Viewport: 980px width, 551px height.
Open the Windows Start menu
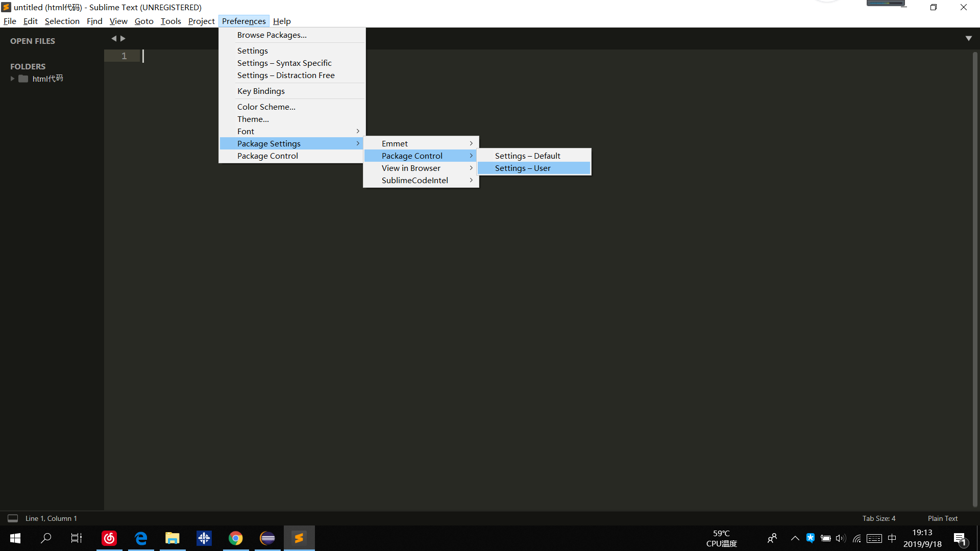tap(15, 538)
